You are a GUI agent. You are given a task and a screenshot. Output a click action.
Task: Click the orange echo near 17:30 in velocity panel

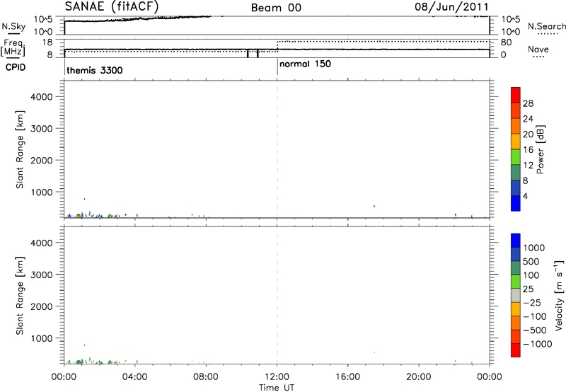[x=374, y=352]
